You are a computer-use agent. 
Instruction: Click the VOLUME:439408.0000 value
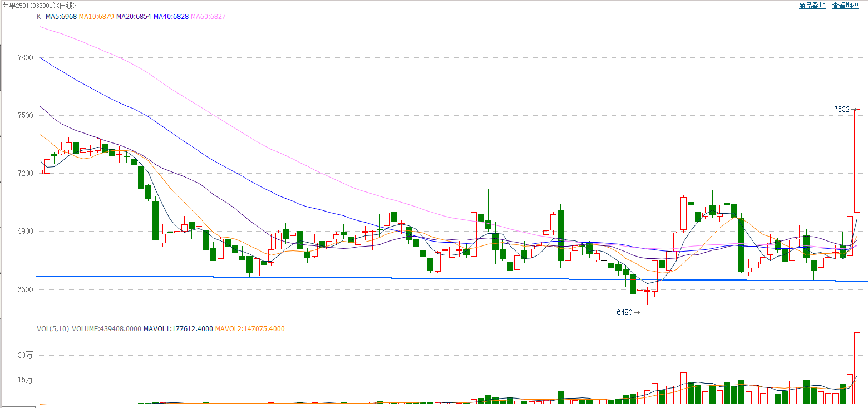coord(106,329)
